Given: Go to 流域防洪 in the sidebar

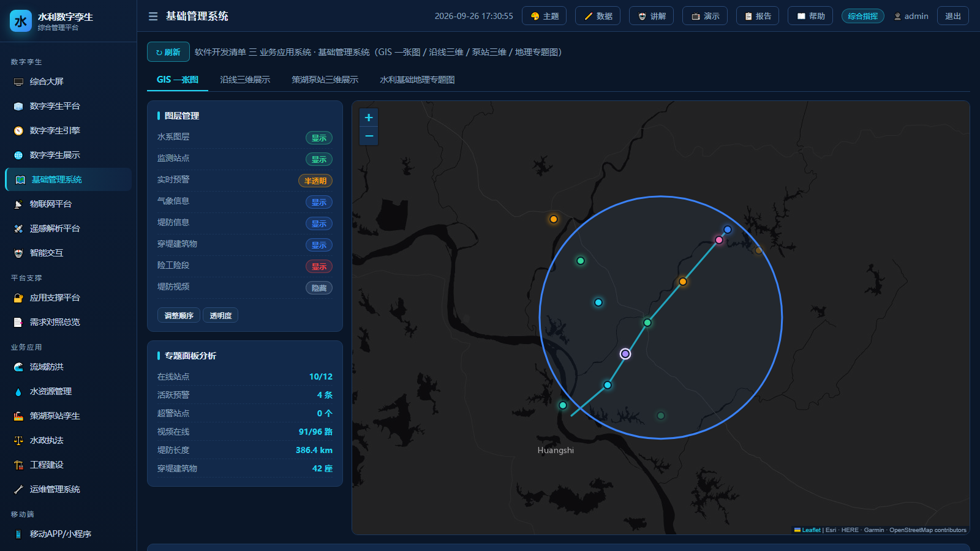Looking at the screenshot, I should [x=68, y=367].
